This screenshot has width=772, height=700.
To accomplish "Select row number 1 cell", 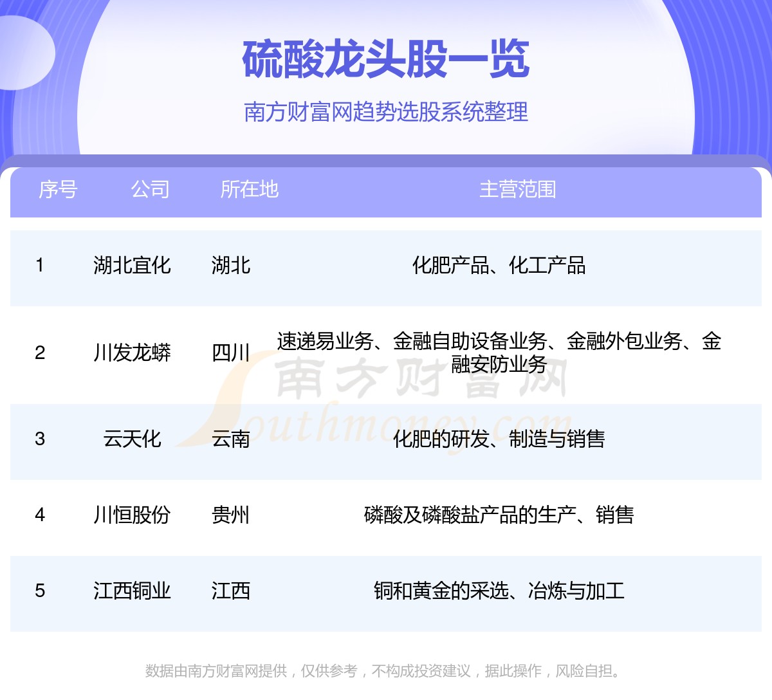I will (x=40, y=265).
